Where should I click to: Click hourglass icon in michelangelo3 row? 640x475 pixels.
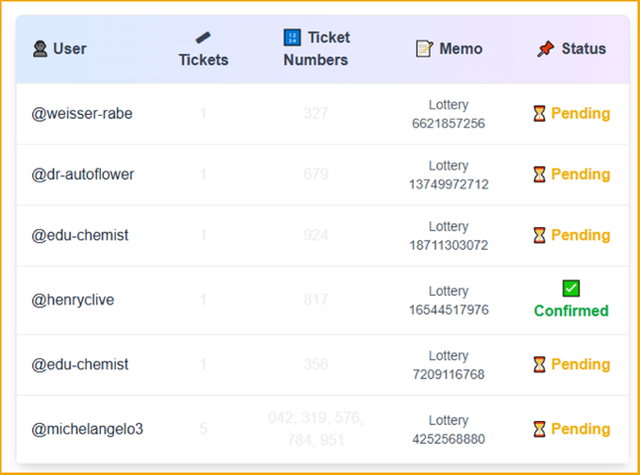pos(539,429)
